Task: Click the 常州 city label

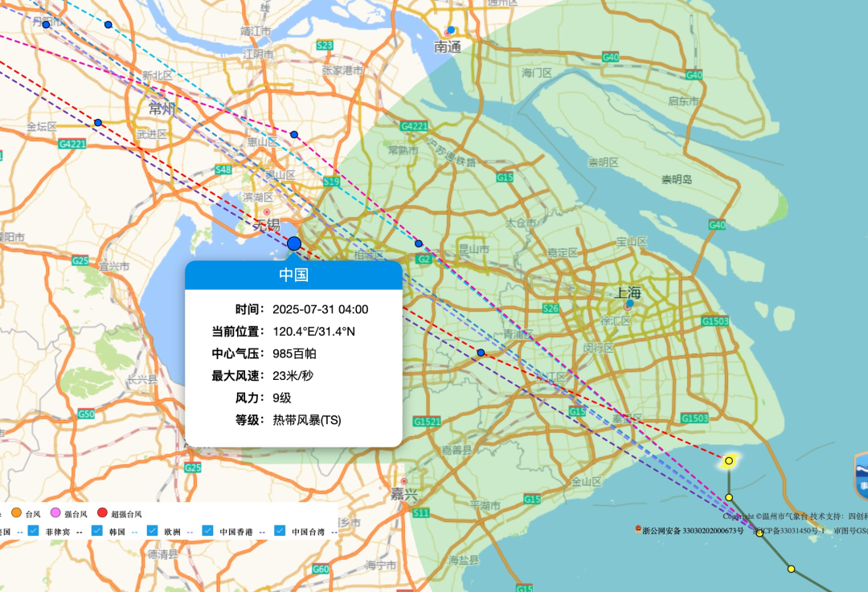Action: (162, 108)
